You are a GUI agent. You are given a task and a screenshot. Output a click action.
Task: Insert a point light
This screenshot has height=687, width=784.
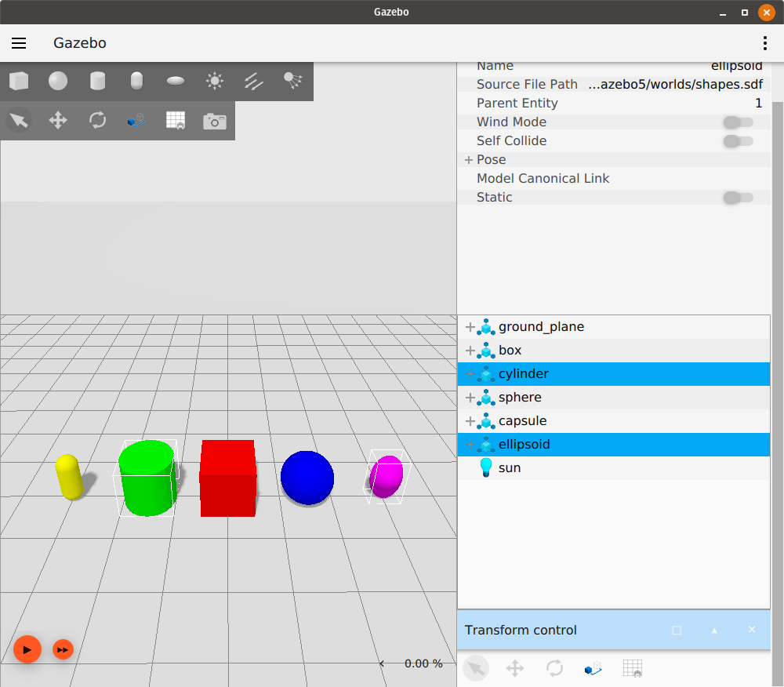click(214, 81)
